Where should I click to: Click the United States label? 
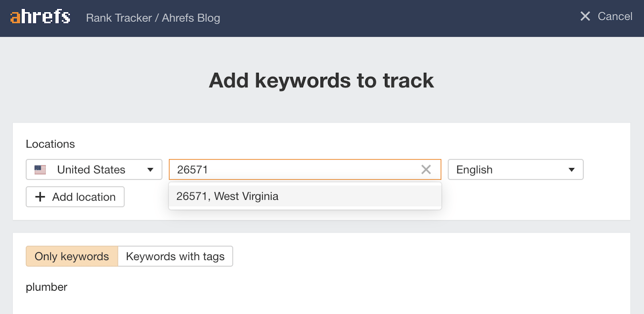pos(91,170)
